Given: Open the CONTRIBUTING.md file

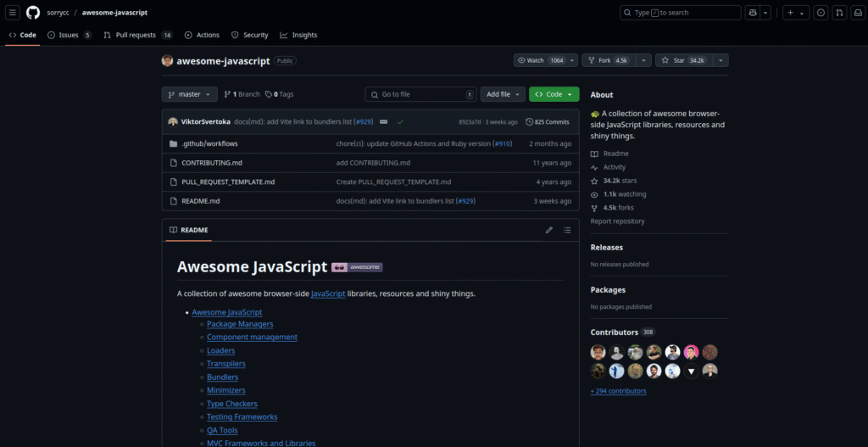Looking at the screenshot, I should 212,163.
